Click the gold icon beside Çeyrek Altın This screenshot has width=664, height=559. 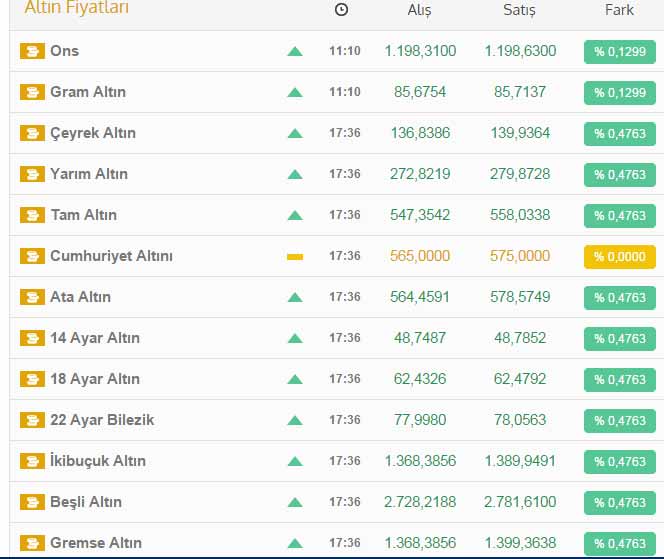coord(32,133)
